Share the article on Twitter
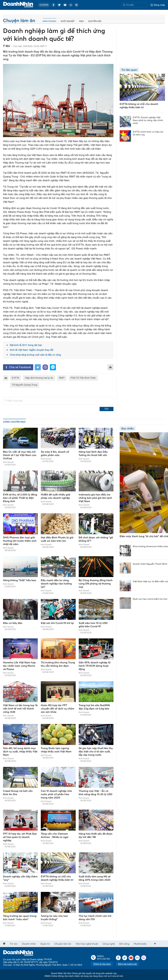This screenshot has height=980, width=168. [38, 367]
